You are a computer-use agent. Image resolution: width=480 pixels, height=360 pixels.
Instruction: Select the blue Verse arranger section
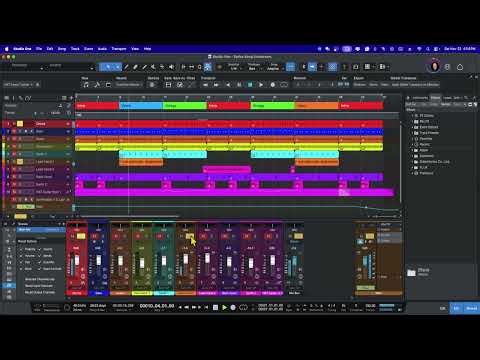coord(141,106)
